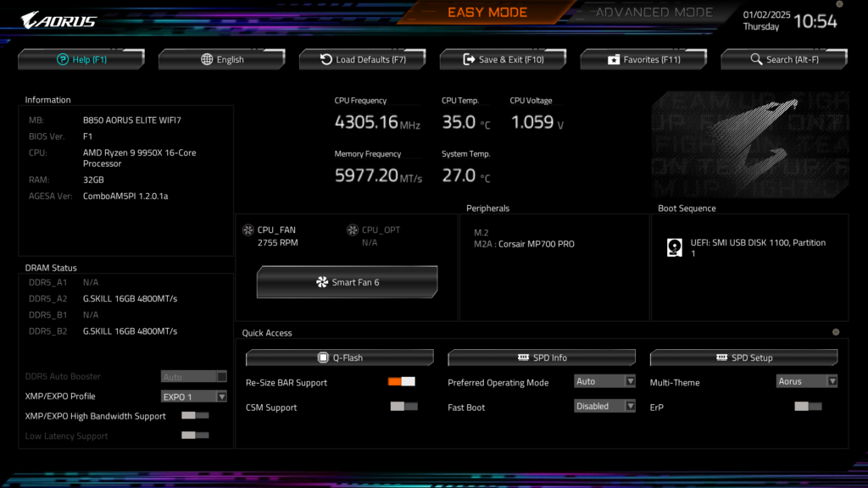Open Preferred Operating Mode dropdown

click(604, 381)
